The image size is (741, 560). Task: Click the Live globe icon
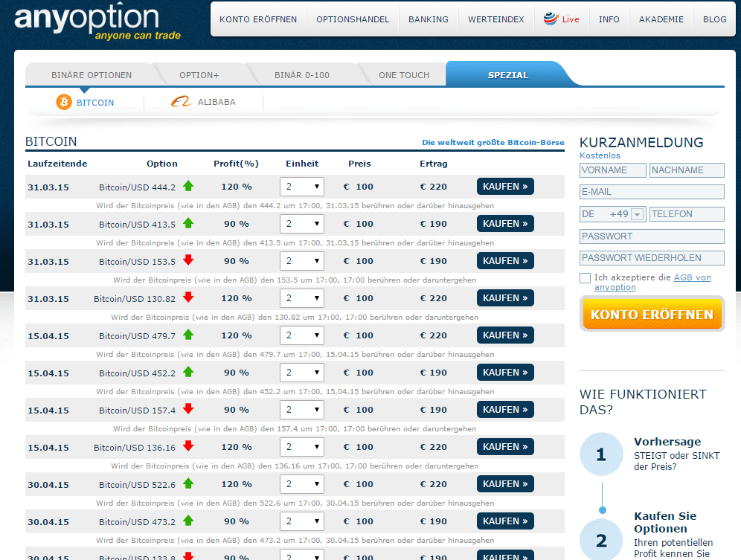click(x=551, y=19)
